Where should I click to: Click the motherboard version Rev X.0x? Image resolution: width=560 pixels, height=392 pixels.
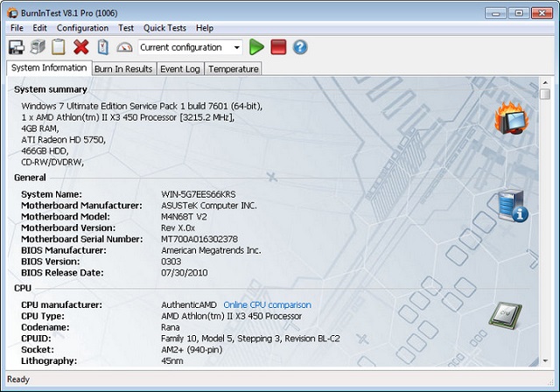[x=178, y=227]
